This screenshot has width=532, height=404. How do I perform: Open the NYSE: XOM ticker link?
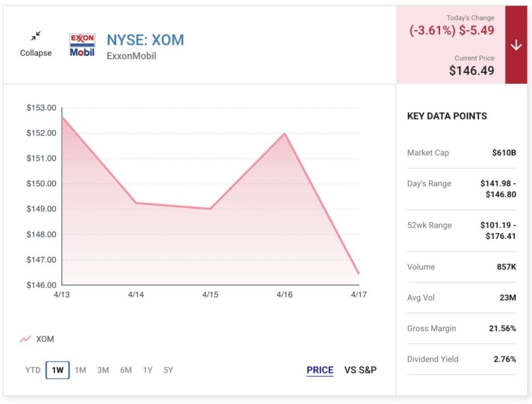point(145,39)
